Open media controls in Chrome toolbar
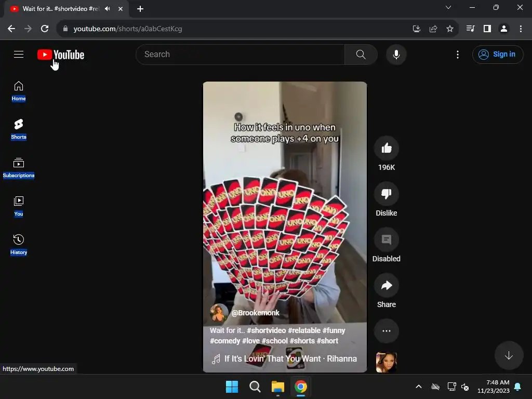The image size is (532, 399). [470, 29]
